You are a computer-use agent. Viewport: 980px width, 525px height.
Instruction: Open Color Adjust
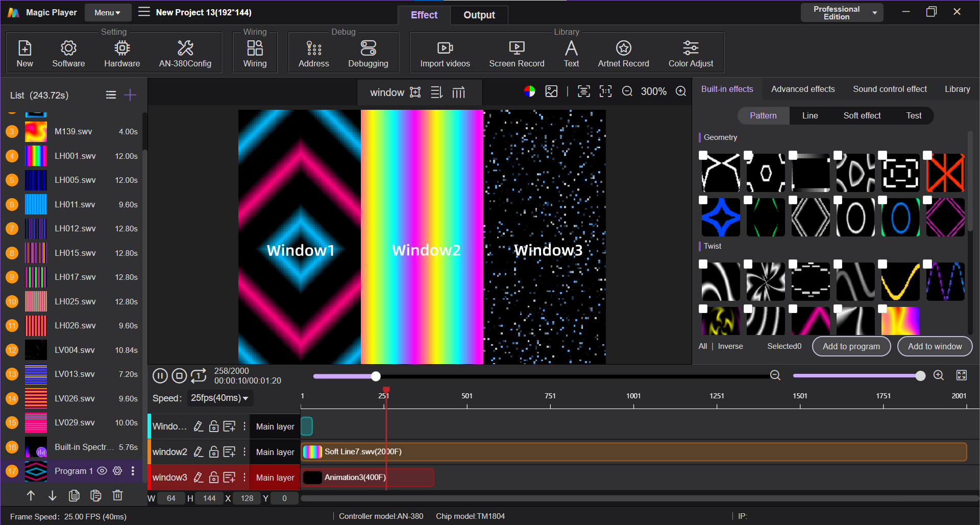pyautogui.click(x=691, y=53)
